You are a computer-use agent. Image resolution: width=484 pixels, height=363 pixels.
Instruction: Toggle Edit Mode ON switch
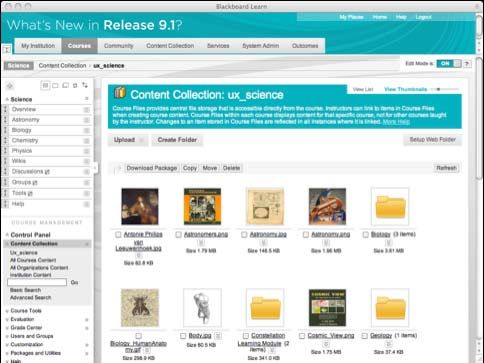coord(449,63)
